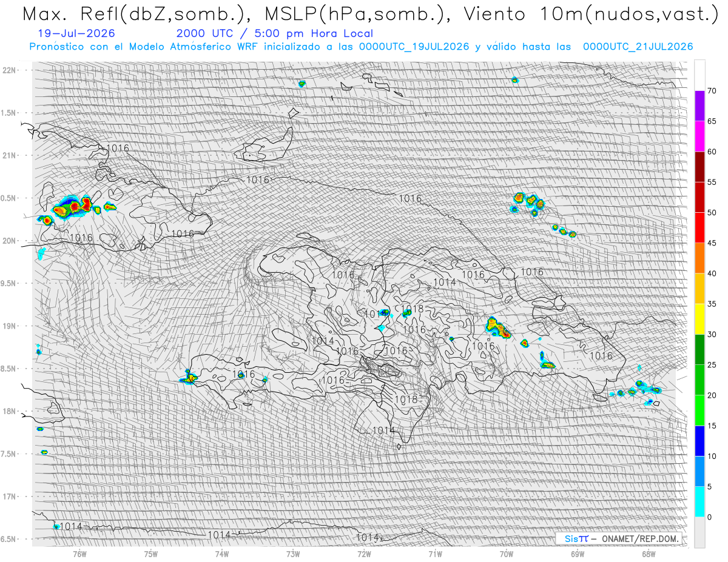This screenshot has height=562, width=728.
Task: Click the purple 65–70 dBZ colorbar segment
Action: 699,106
